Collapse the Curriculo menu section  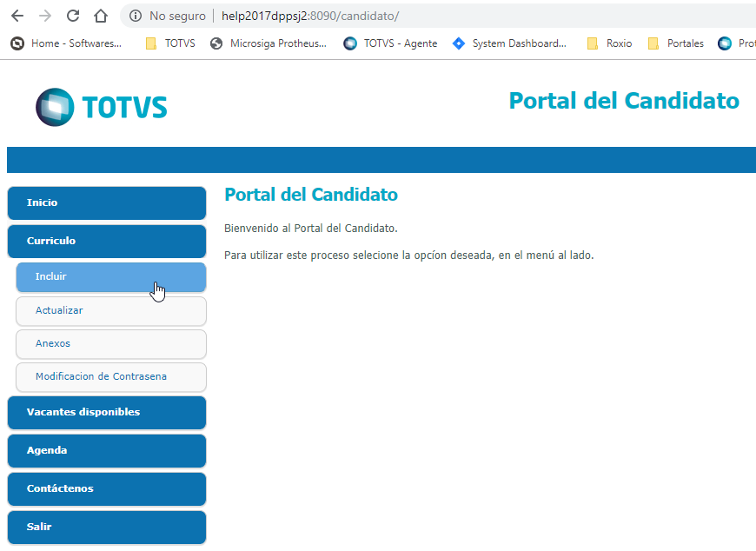107,241
